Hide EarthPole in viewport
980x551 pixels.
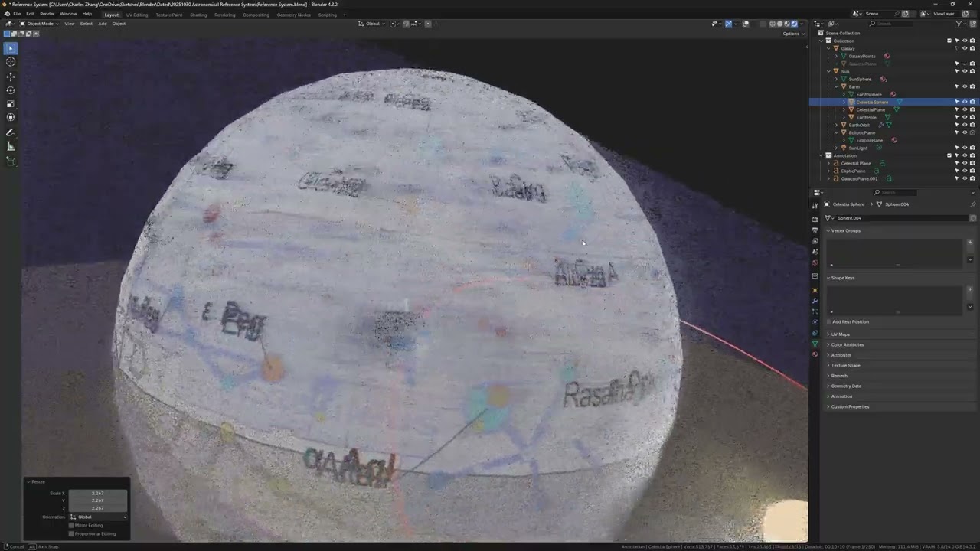click(x=965, y=117)
